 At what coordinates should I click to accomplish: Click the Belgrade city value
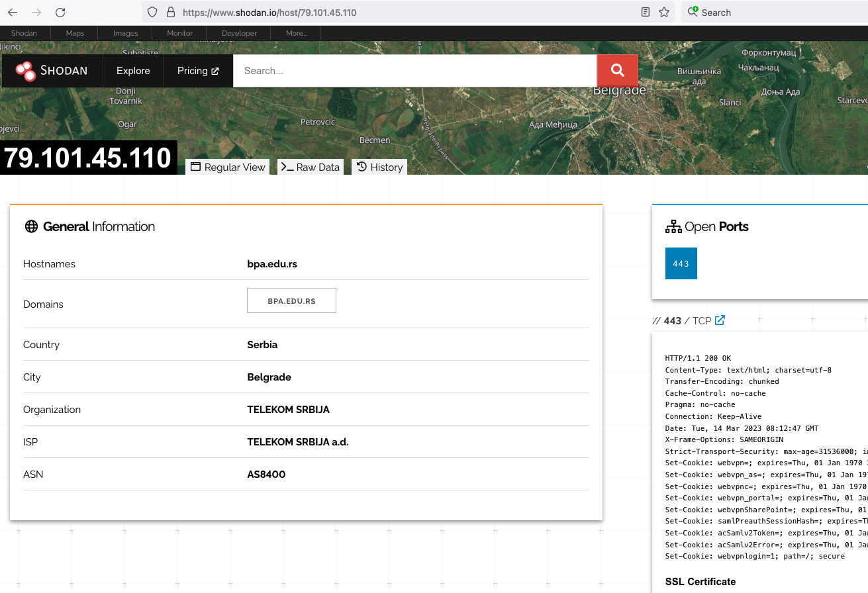tap(269, 377)
